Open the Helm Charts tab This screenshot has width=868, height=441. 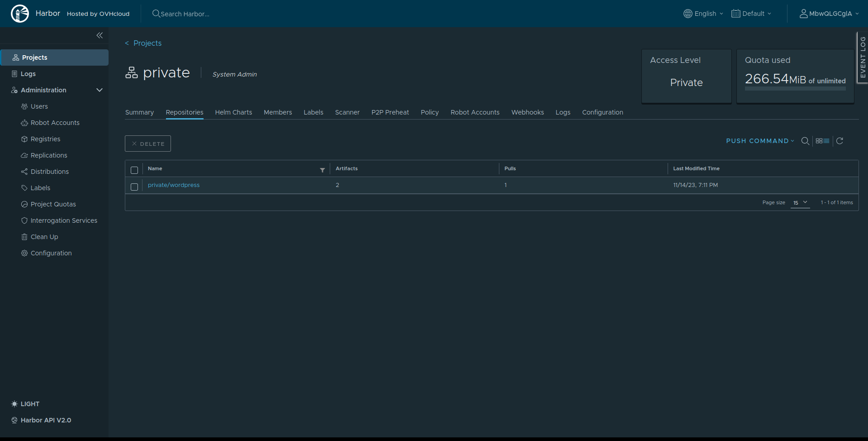tap(233, 112)
